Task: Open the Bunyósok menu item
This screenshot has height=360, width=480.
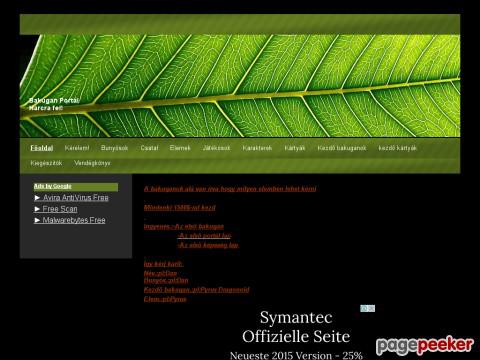Action: (x=114, y=148)
